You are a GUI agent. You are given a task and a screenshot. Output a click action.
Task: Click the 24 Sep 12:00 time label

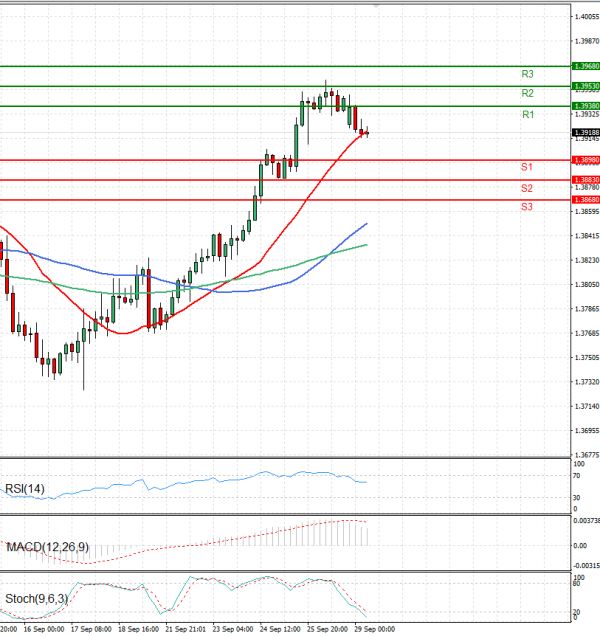[280, 629]
